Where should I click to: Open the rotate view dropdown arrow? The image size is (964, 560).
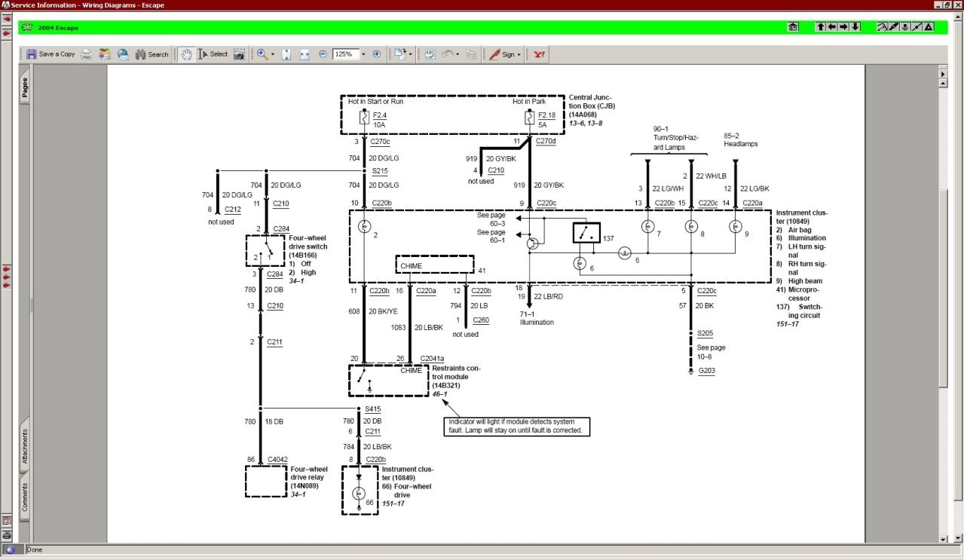click(411, 54)
